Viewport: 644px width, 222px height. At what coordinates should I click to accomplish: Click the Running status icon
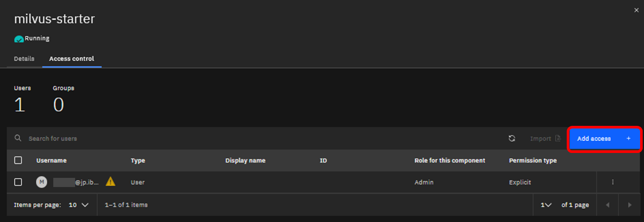point(19,39)
